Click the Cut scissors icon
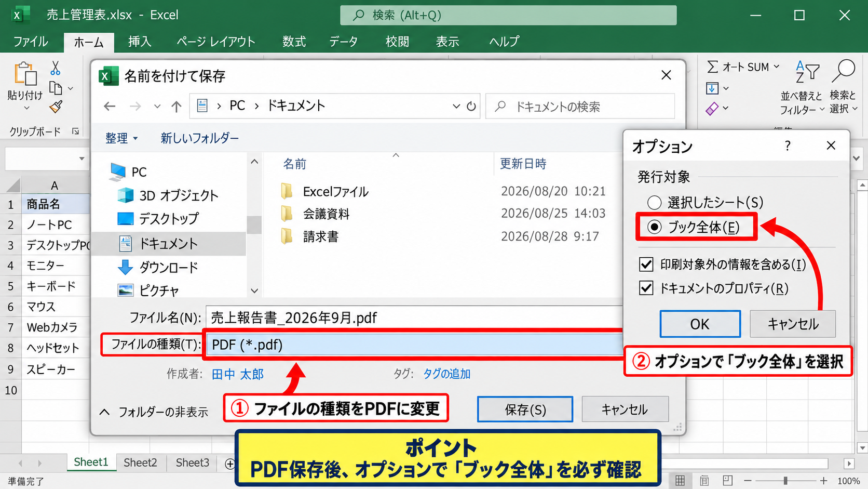Viewport: 868px width, 489px height. point(56,68)
